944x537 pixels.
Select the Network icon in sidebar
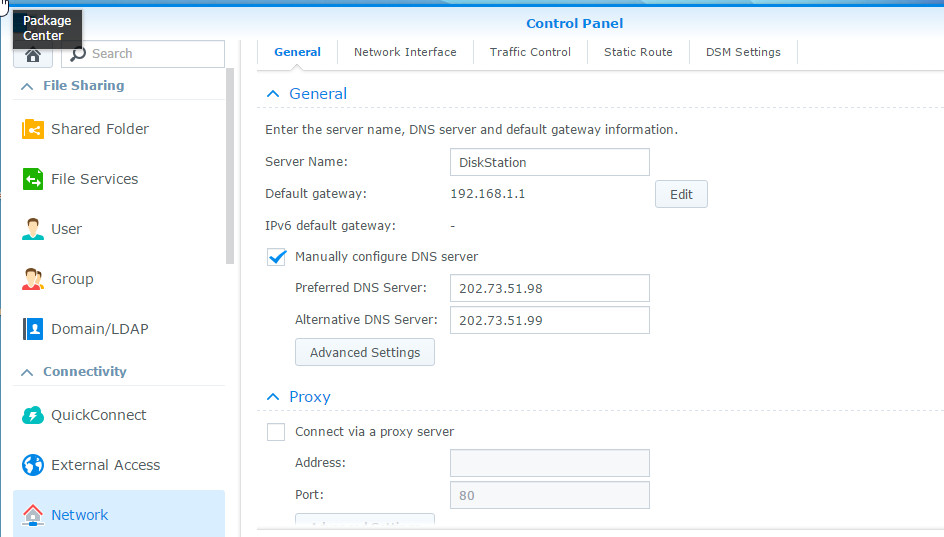click(33, 515)
